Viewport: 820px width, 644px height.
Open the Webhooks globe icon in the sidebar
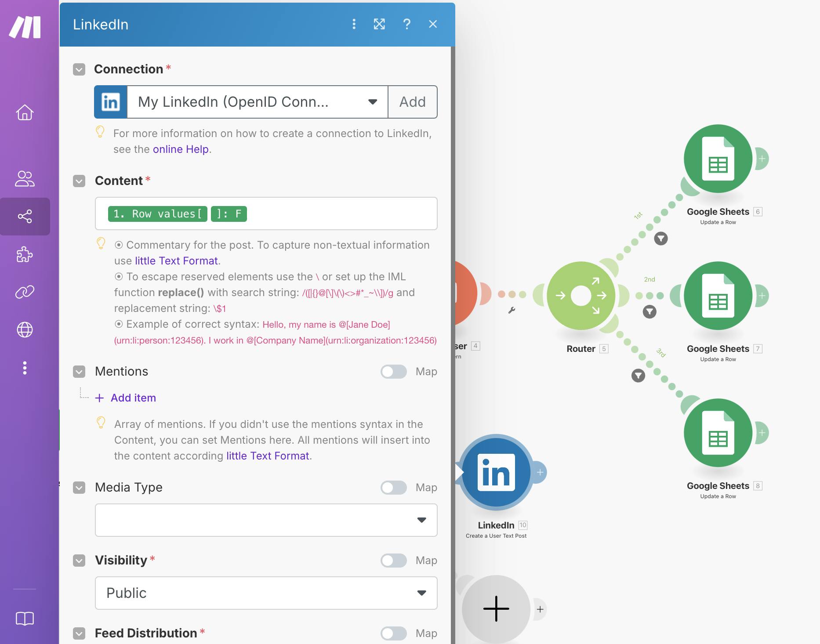click(25, 329)
